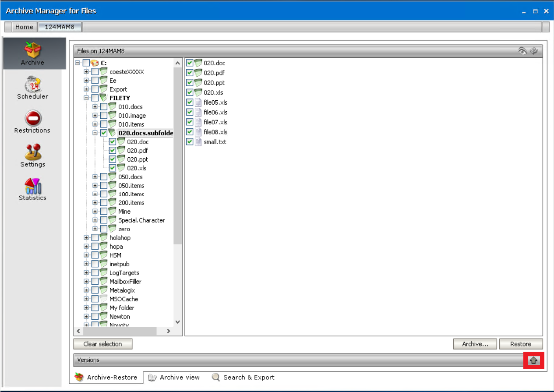Open the Scheduler sidebar section
Viewport: 554px width, 392px height.
pos(33,88)
